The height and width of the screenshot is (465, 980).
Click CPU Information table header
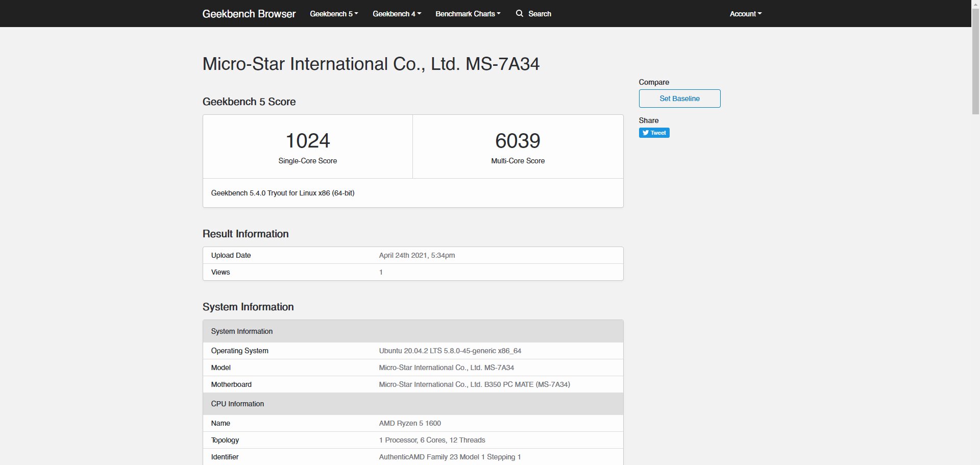click(413, 404)
